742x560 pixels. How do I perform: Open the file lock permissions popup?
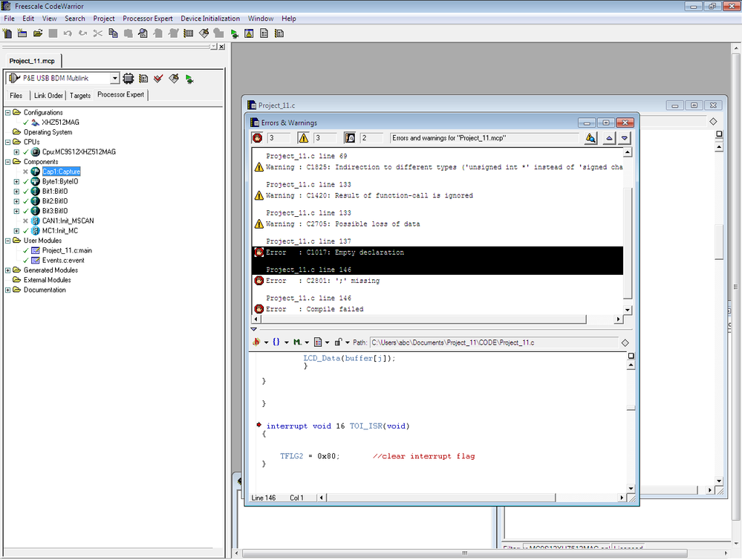(x=342, y=342)
